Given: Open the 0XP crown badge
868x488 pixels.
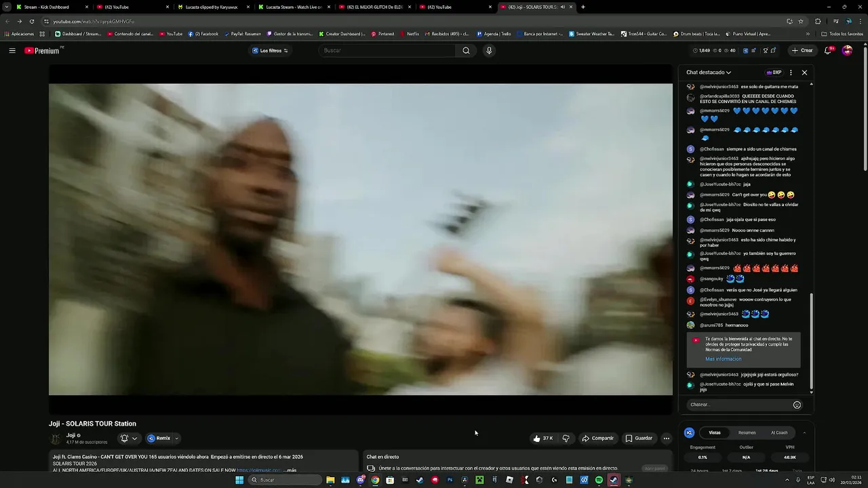Looking at the screenshot, I should pos(774,73).
